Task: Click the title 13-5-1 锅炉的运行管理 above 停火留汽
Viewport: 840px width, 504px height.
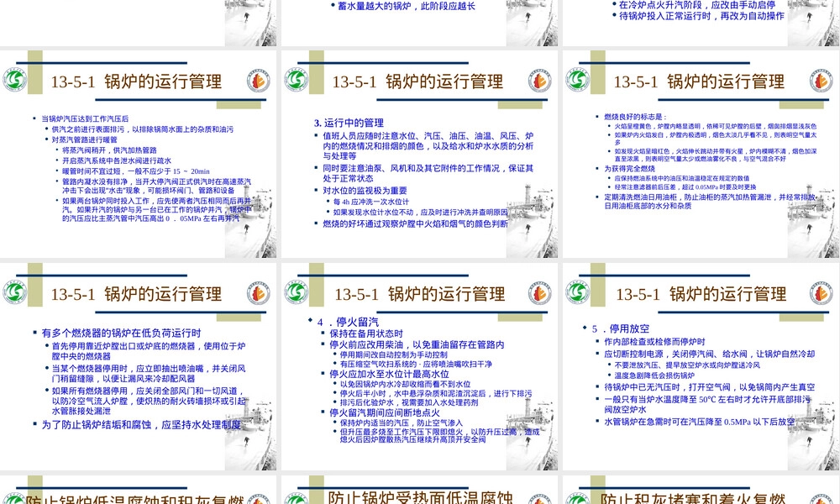Action: (x=419, y=294)
